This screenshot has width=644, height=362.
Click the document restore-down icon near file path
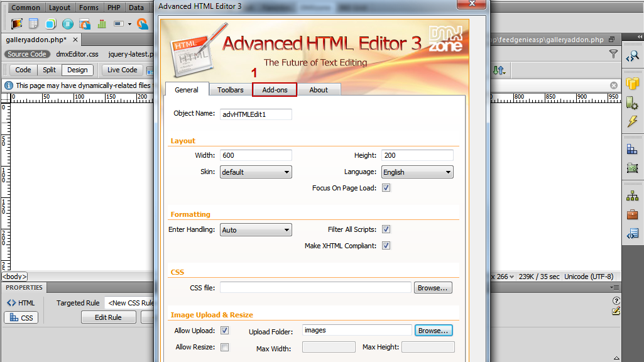pos(611,40)
